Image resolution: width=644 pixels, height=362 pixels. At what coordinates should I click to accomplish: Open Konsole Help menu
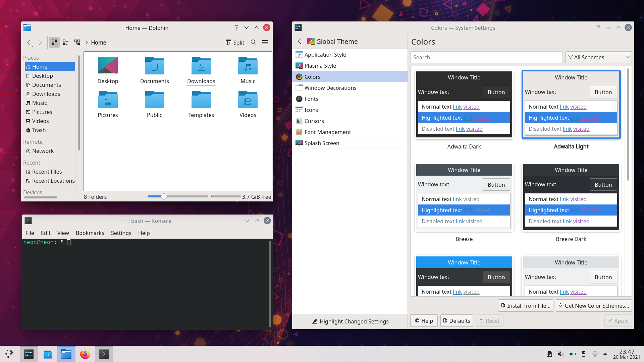[144, 233]
